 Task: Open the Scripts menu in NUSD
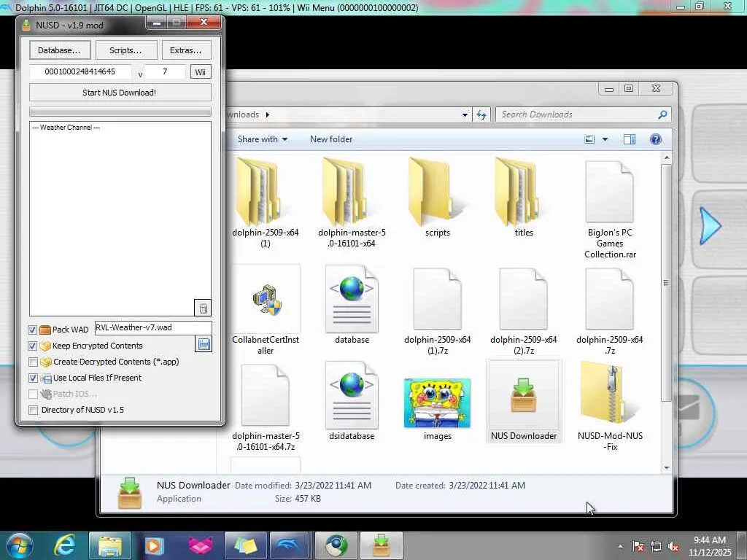125,50
